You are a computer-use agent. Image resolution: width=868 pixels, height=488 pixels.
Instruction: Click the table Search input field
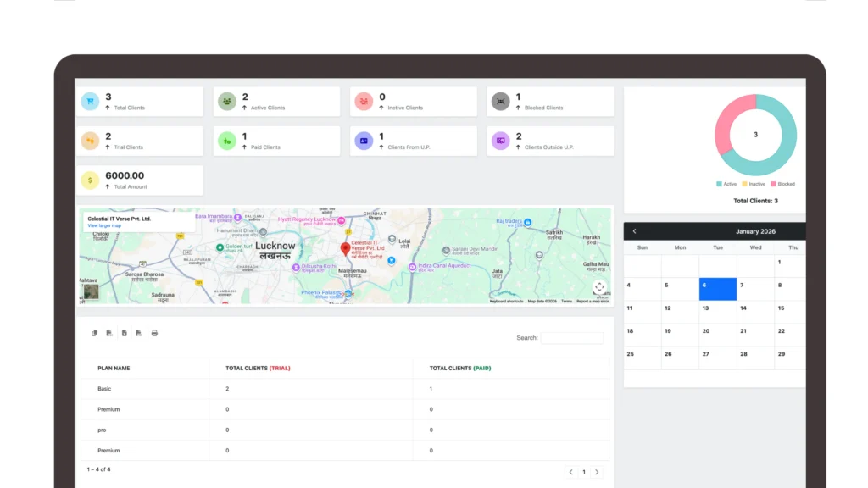(x=572, y=338)
